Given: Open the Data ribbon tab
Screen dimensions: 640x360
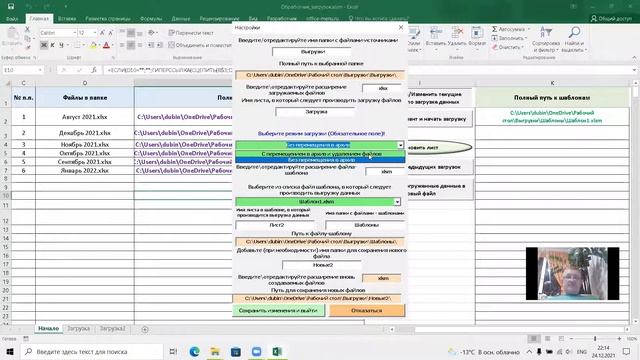Looking at the screenshot, I should pos(180,18).
